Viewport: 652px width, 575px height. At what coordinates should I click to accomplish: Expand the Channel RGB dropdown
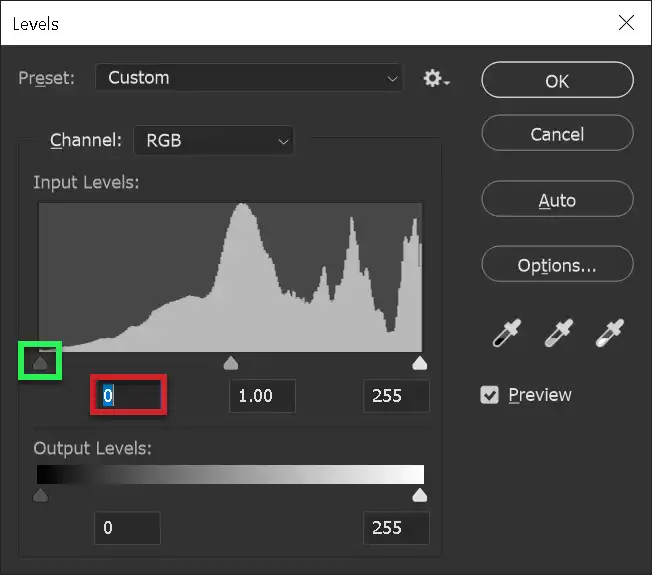pyautogui.click(x=214, y=141)
